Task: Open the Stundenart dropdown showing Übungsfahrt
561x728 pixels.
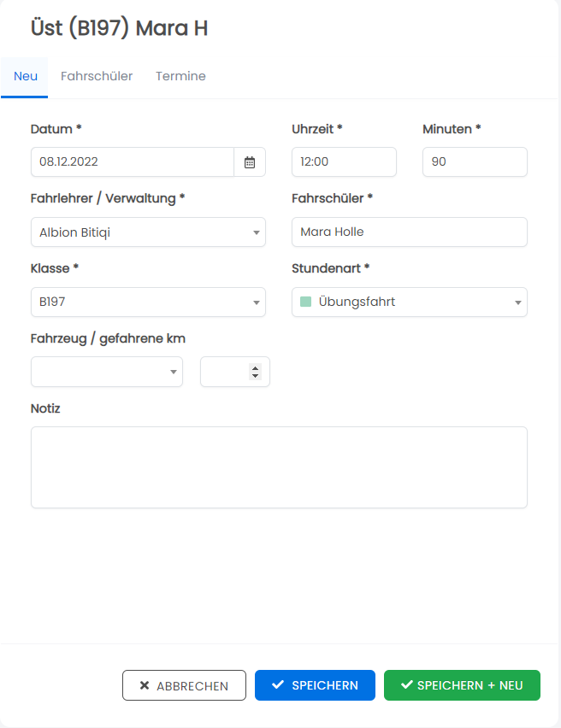Action: click(x=410, y=302)
